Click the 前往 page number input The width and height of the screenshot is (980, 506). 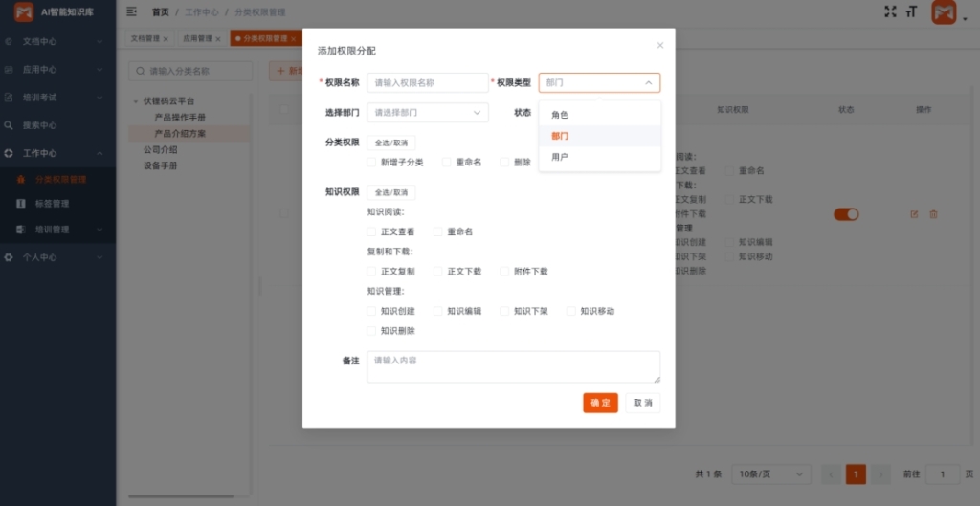[x=943, y=474]
